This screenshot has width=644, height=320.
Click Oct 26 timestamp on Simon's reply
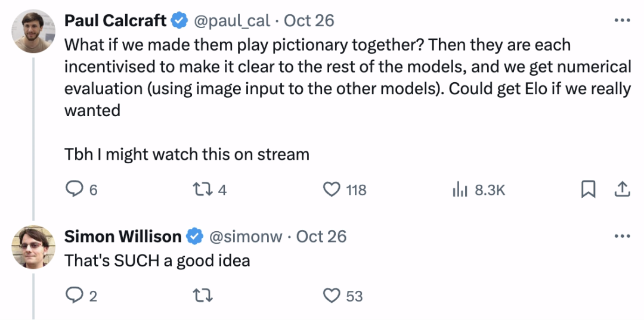point(321,237)
